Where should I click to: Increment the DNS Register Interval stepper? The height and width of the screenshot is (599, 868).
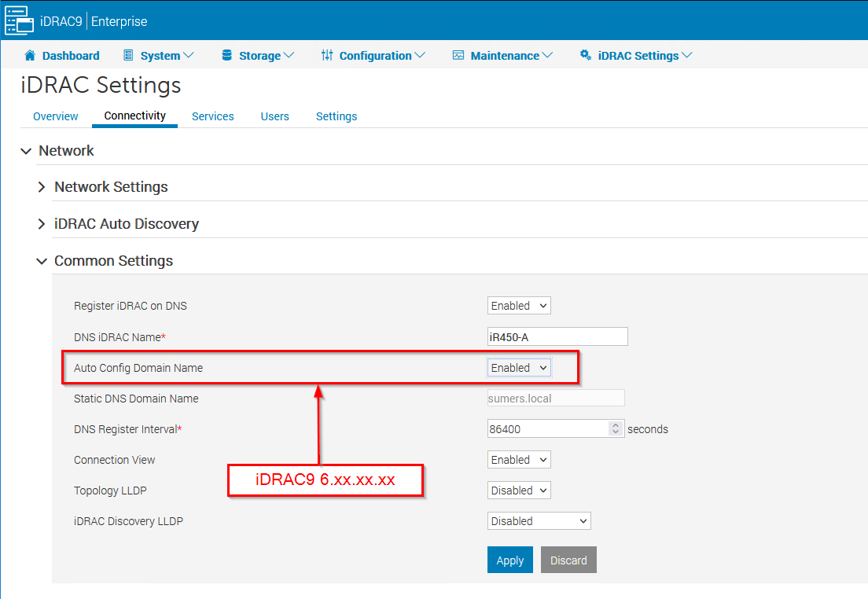(615, 424)
